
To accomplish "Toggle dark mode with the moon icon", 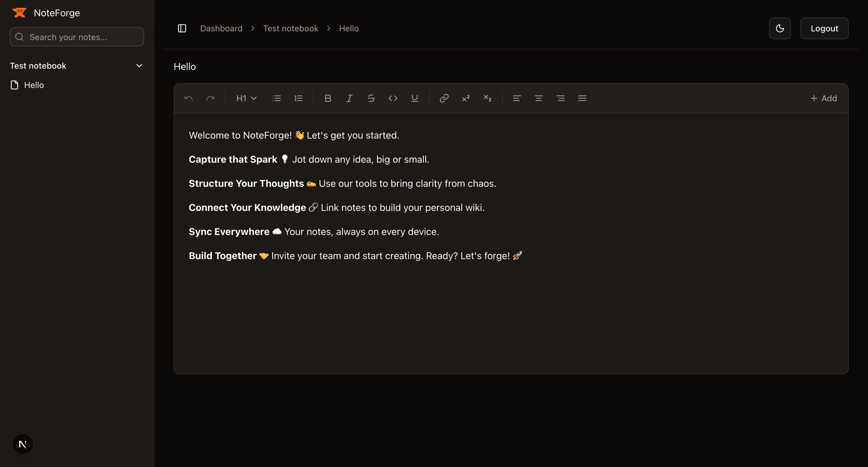I will tap(780, 28).
